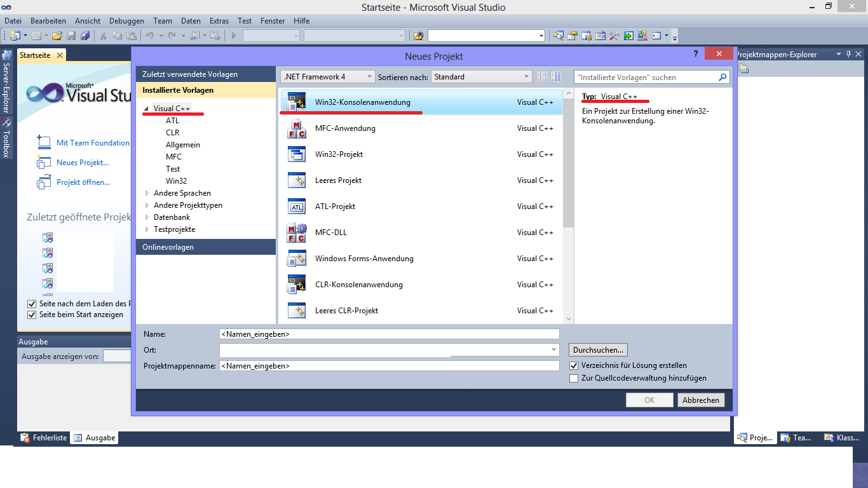Switch to the Fehlerliste tab

tap(44, 438)
